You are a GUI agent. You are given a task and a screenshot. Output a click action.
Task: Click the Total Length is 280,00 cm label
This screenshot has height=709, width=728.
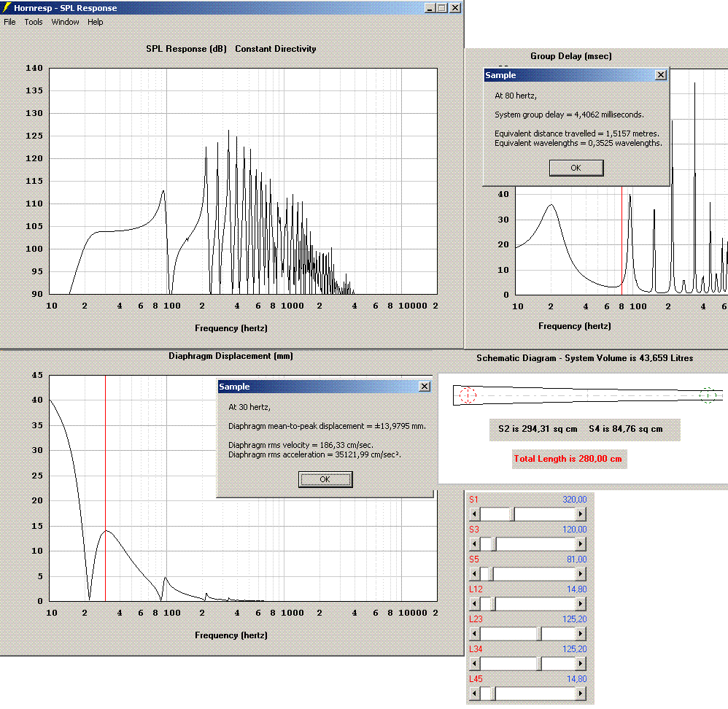point(568,459)
